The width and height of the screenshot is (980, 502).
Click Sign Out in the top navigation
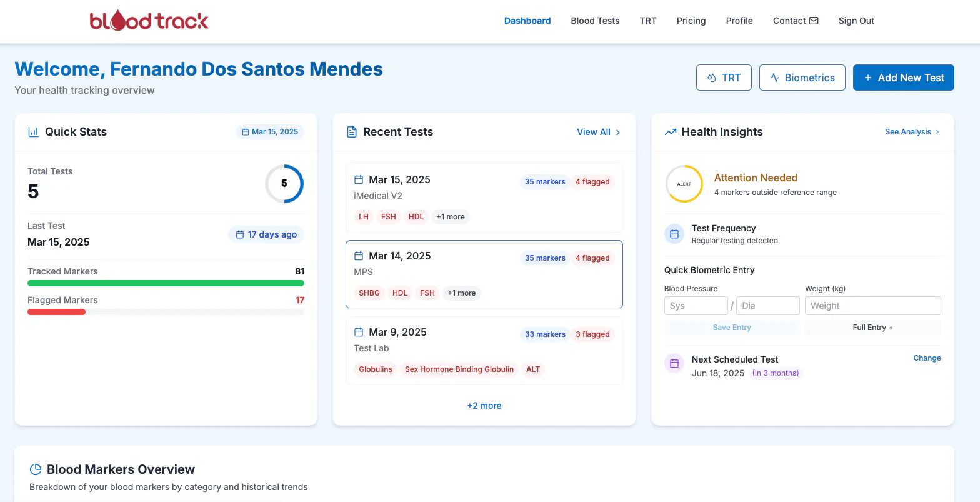click(x=856, y=21)
